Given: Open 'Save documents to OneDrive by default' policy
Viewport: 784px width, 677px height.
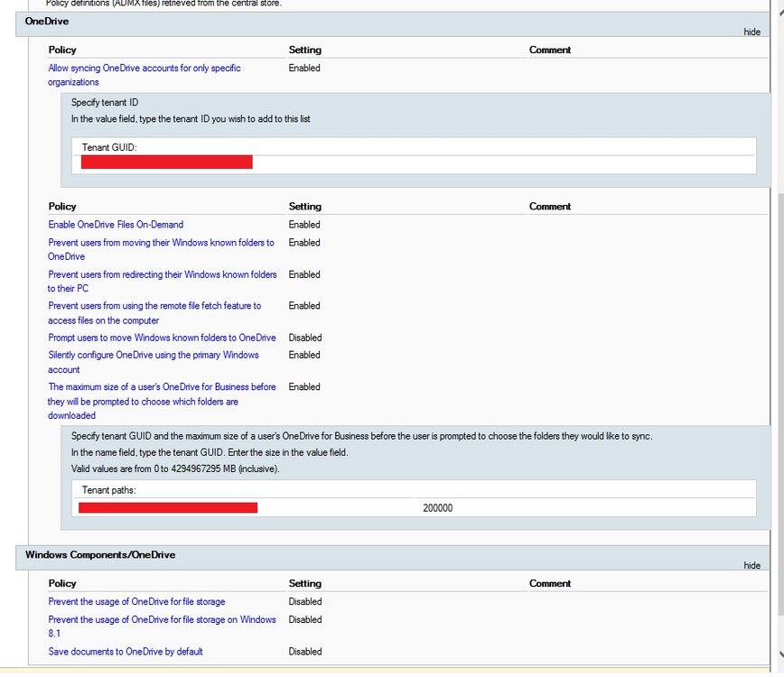Looking at the screenshot, I should 125,652.
